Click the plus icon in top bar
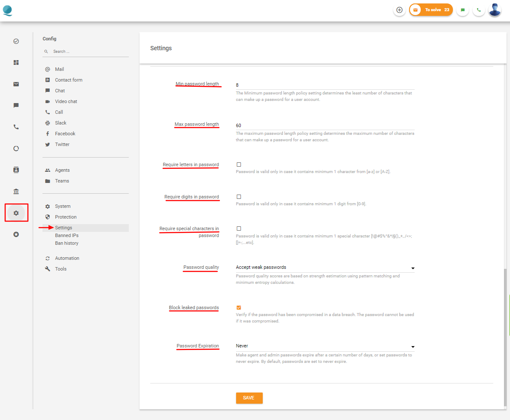Image resolution: width=510 pixels, height=420 pixels. [399, 10]
